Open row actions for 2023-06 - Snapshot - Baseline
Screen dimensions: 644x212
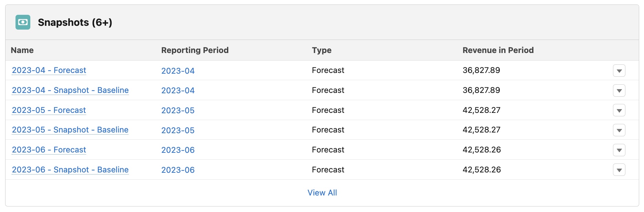(619, 170)
